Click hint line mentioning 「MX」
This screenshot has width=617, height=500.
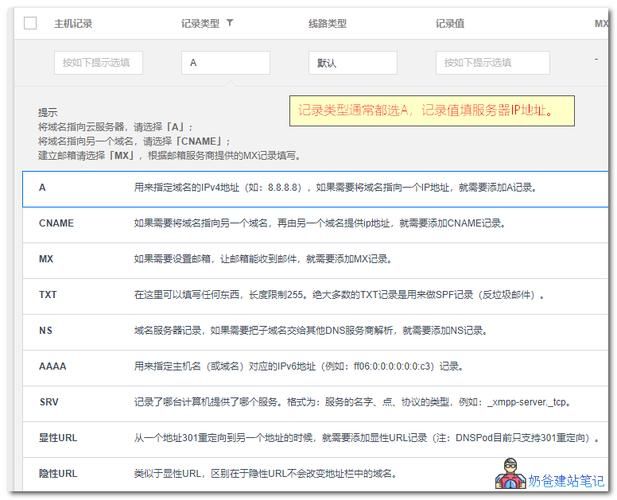coord(170,155)
